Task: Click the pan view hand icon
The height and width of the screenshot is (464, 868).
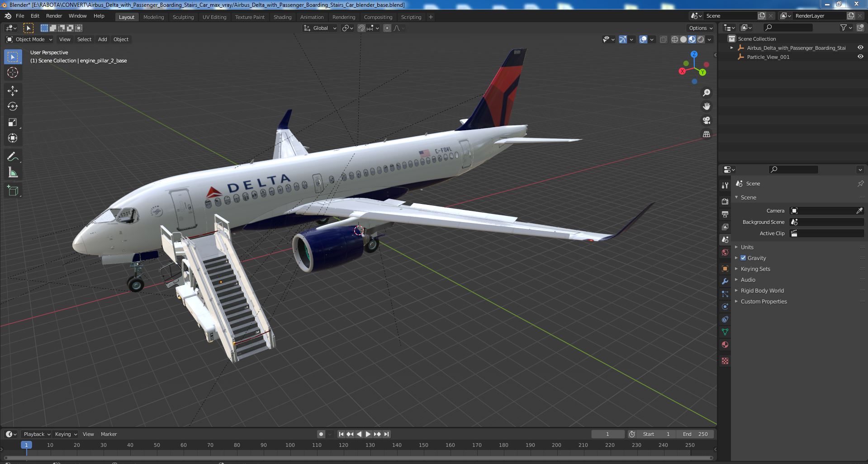Action: click(706, 106)
